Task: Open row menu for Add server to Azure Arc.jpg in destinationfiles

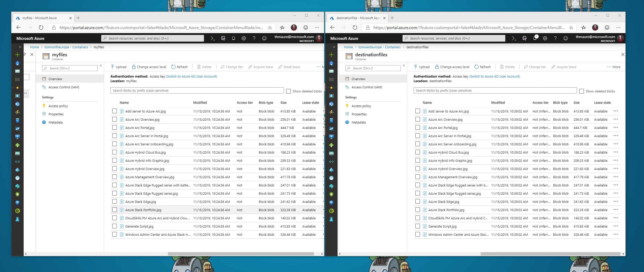Action: click(615, 111)
